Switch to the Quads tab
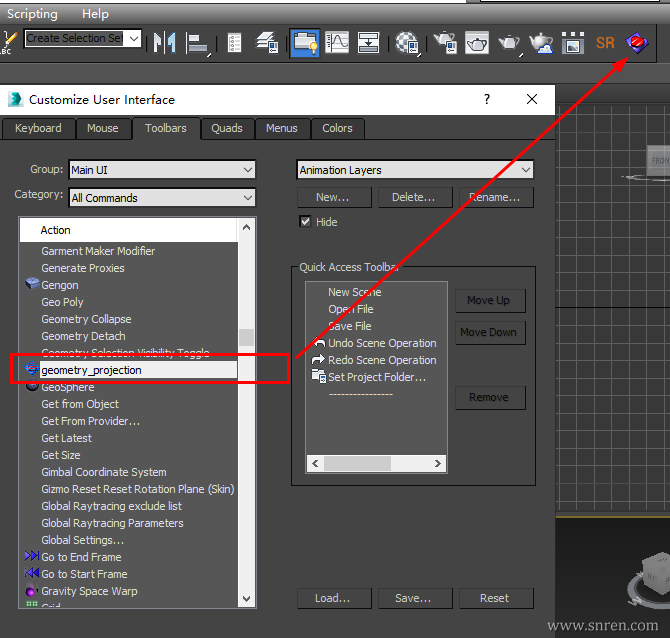 (x=227, y=128)
